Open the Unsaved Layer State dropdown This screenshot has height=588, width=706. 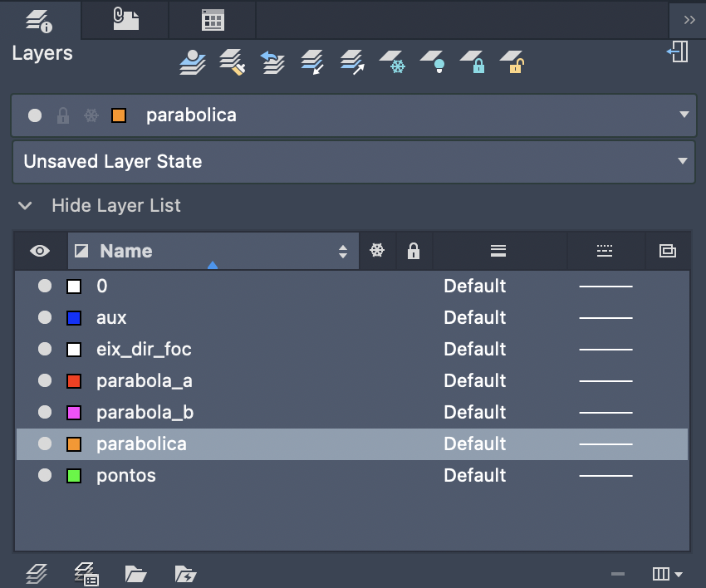coord(684,161)
